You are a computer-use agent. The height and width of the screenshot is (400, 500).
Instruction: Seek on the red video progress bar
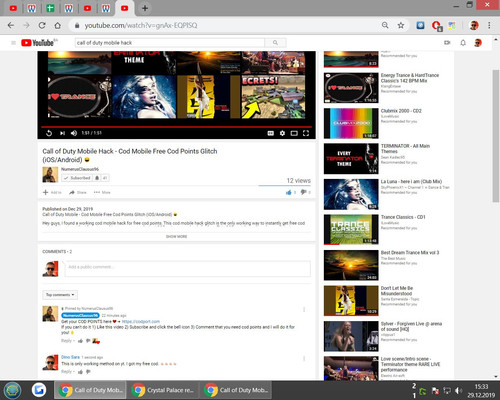click(x=176, y=127)
